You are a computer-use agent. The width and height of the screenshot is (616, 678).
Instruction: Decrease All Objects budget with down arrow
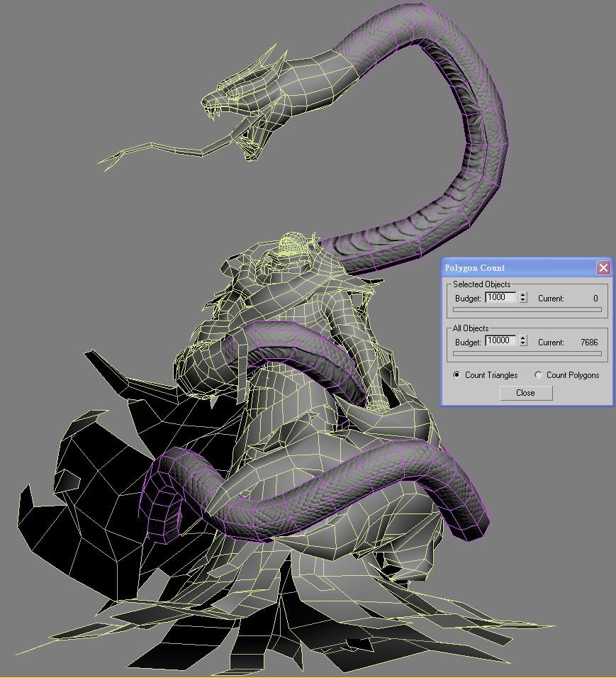pyautogui.click(x=523, y=344)
